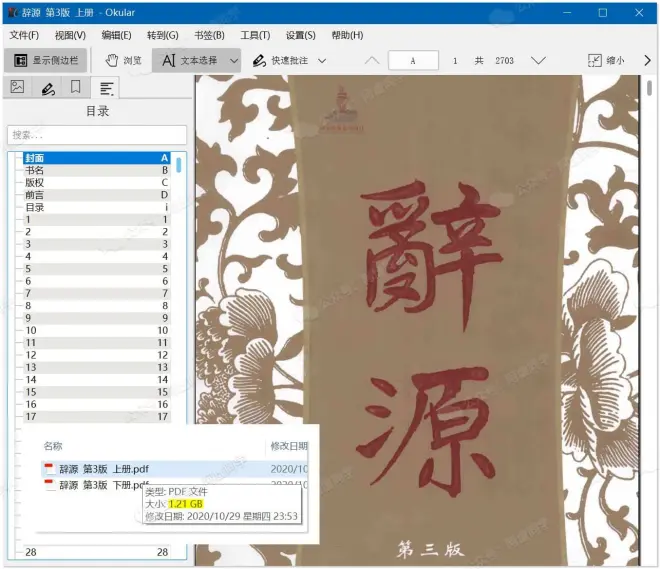Click the Okular app icon in title bar

coord(13,13)
